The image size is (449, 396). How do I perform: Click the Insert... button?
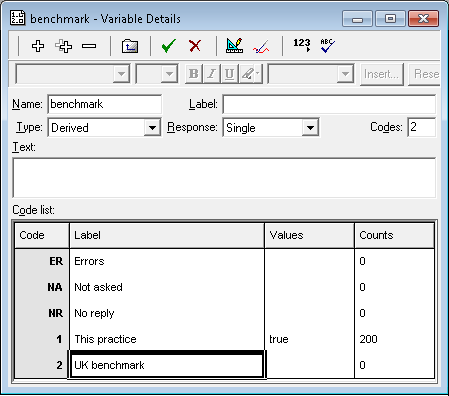(382, 74)
